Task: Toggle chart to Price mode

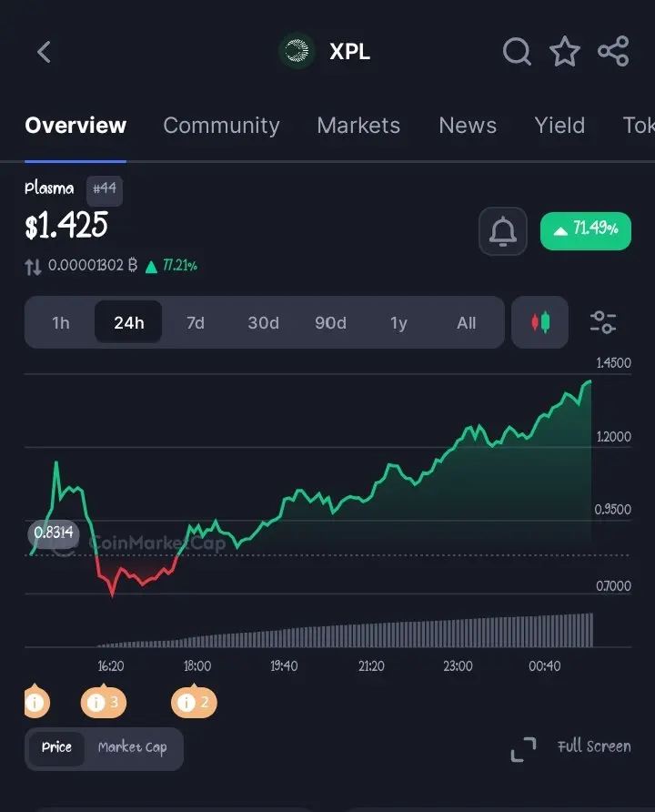Action: pyautogui.click(x=56, y=747)
